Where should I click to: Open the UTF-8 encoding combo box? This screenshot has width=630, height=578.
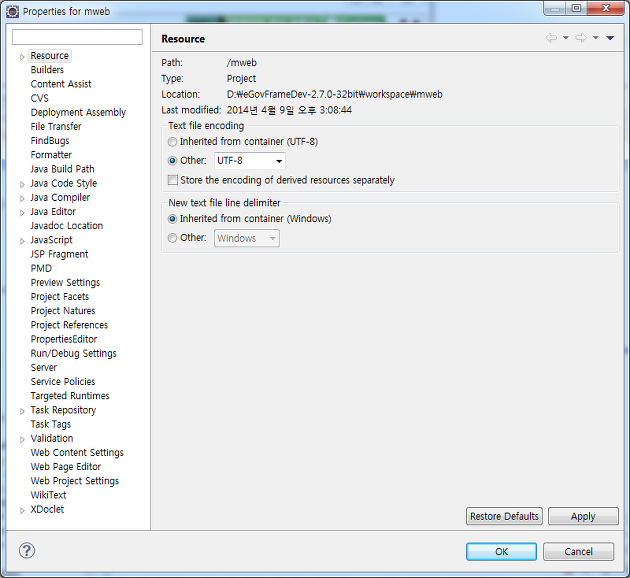pos(250,161)
